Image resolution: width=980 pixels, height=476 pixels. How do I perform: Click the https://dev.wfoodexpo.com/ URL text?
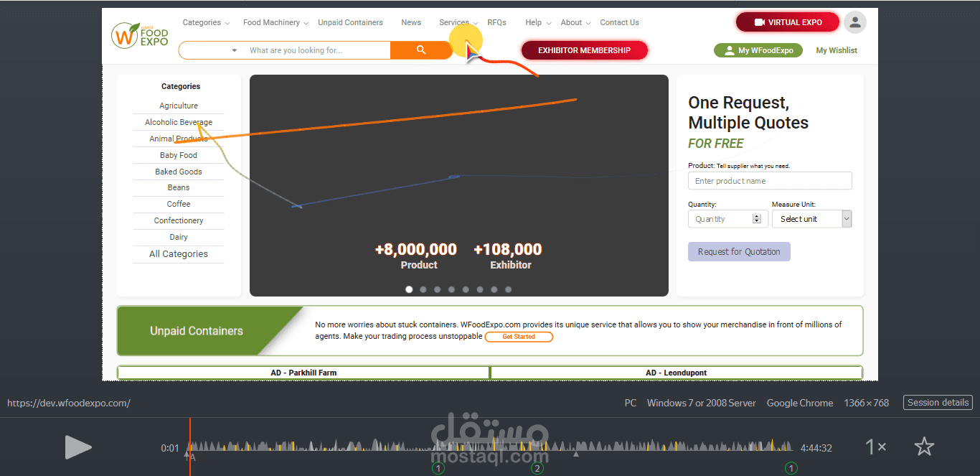coord(69,403)
